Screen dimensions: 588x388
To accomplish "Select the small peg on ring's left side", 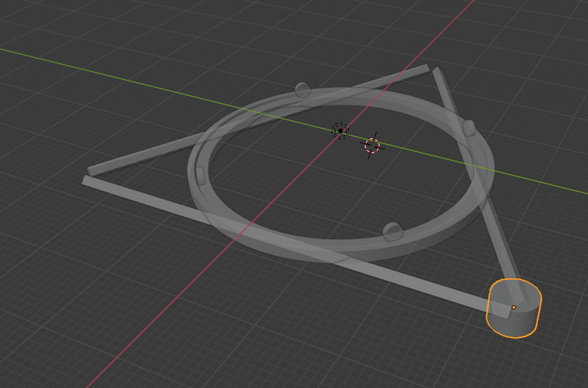I will 200,175.
